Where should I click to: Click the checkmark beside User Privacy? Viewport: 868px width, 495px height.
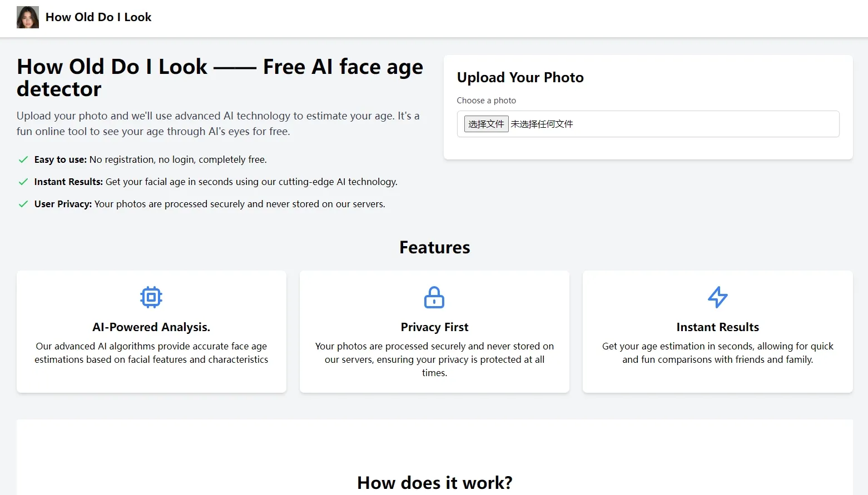23,204
